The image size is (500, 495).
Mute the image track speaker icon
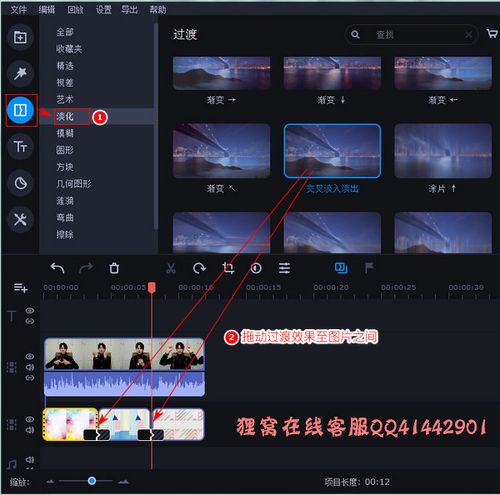tap(30, 430)
